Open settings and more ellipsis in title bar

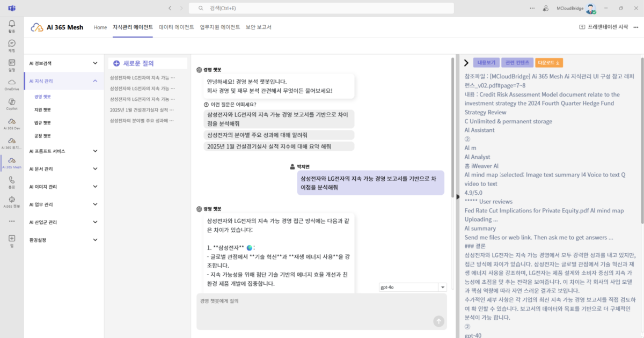pos(532,8)
